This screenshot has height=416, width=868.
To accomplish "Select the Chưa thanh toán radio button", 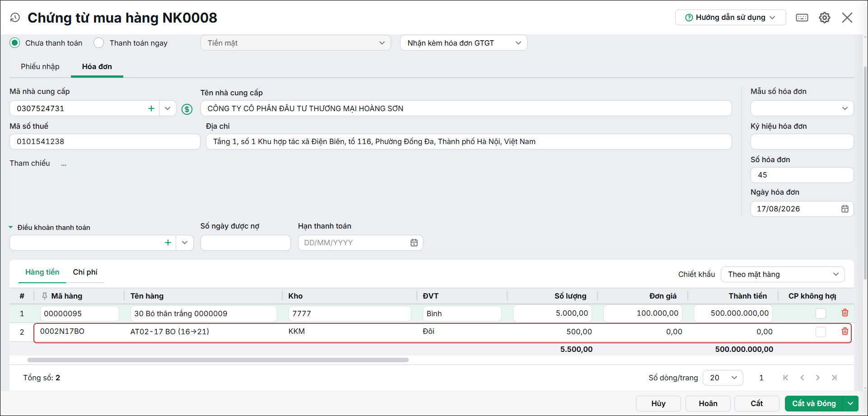I will (x=15, y=43).
